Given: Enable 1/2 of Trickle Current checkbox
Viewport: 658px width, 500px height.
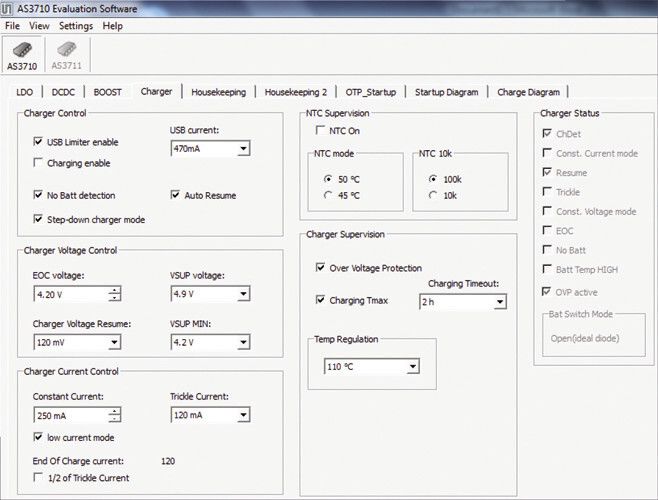Looking at the screenshot, I should click(38, 477).
